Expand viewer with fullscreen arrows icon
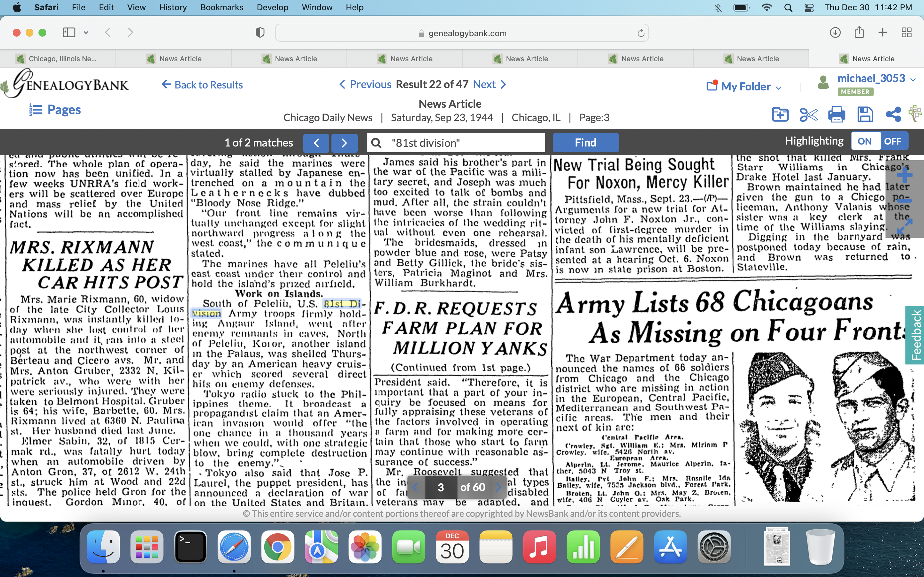Image resolution: width=924 pixels, height=577 pixels. tap(904, 226)
